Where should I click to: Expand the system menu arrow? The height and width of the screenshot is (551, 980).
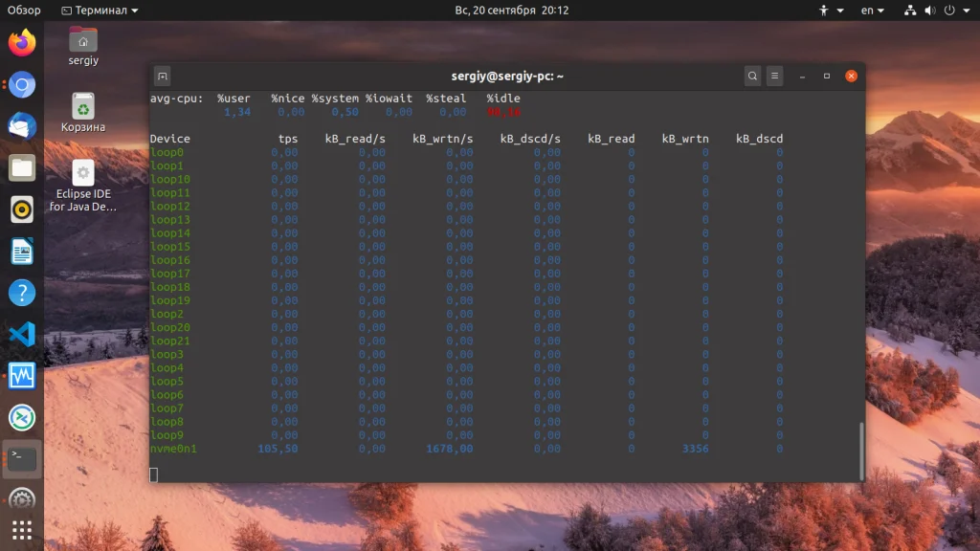click(x=967, y=11)
